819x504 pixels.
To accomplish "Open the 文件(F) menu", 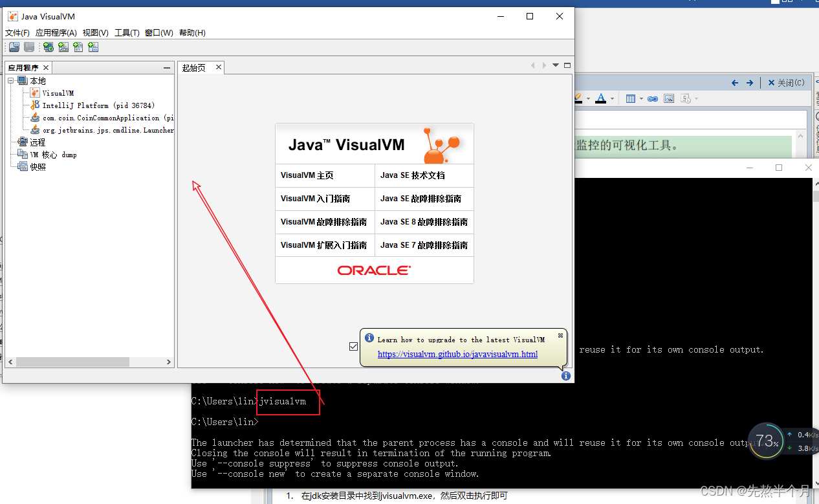I will tap(17, 32).
